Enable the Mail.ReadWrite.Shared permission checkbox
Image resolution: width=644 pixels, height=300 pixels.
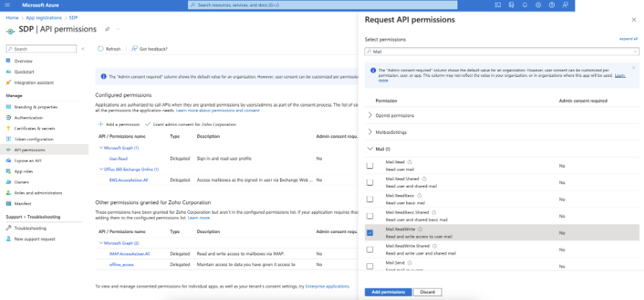pyautogui.click(x=370, y=250)
